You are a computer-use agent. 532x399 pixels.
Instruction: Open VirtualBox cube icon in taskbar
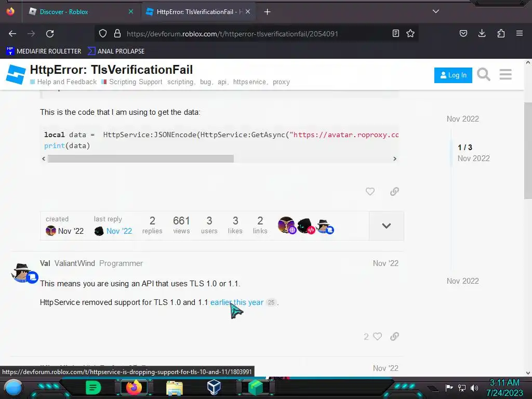[x=214, y=387]
